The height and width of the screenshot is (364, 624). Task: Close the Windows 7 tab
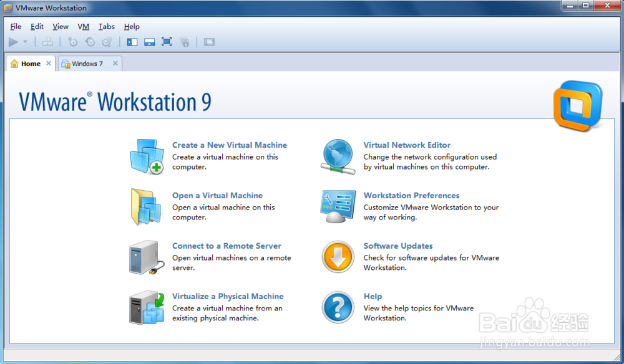click(115, 63)
